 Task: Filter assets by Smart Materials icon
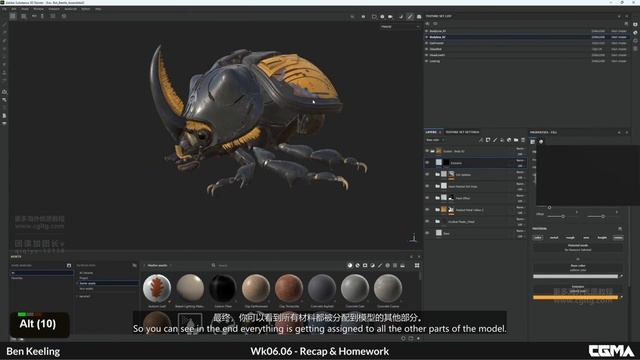tap(358, 265)
